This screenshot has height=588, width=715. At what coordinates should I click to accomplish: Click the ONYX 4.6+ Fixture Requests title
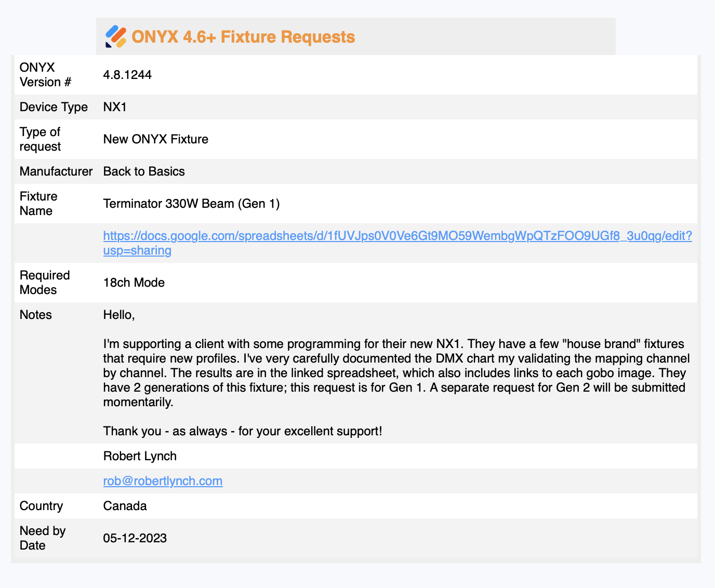pyautogui.click(x=243, y=37)
